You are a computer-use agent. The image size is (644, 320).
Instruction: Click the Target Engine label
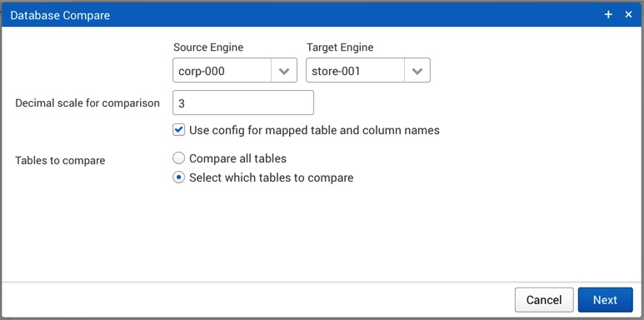click(340, 47)
